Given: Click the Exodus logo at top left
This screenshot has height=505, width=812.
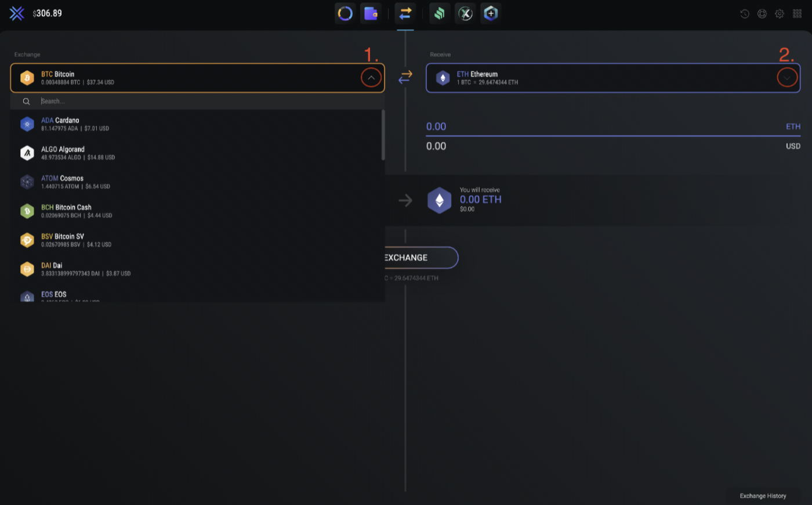Looking at the screenshot, I should point(17,13).
